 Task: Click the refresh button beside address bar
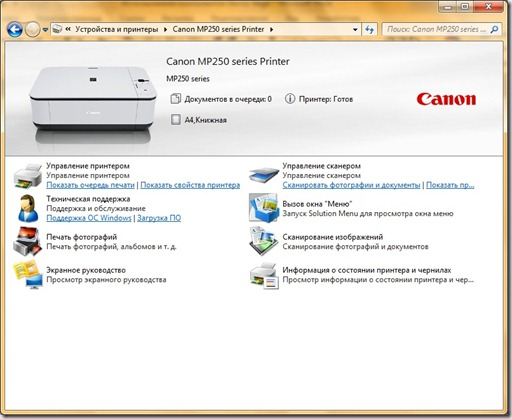369,29
